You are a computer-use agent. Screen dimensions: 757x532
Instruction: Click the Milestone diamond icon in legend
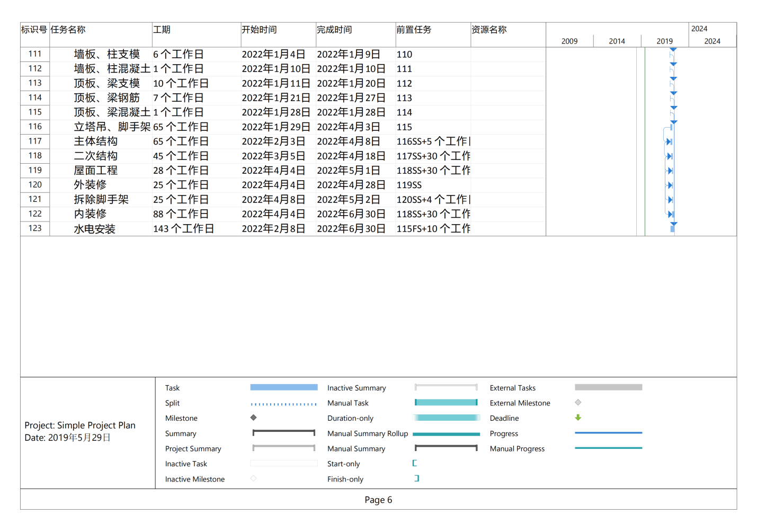click(253, 418)
